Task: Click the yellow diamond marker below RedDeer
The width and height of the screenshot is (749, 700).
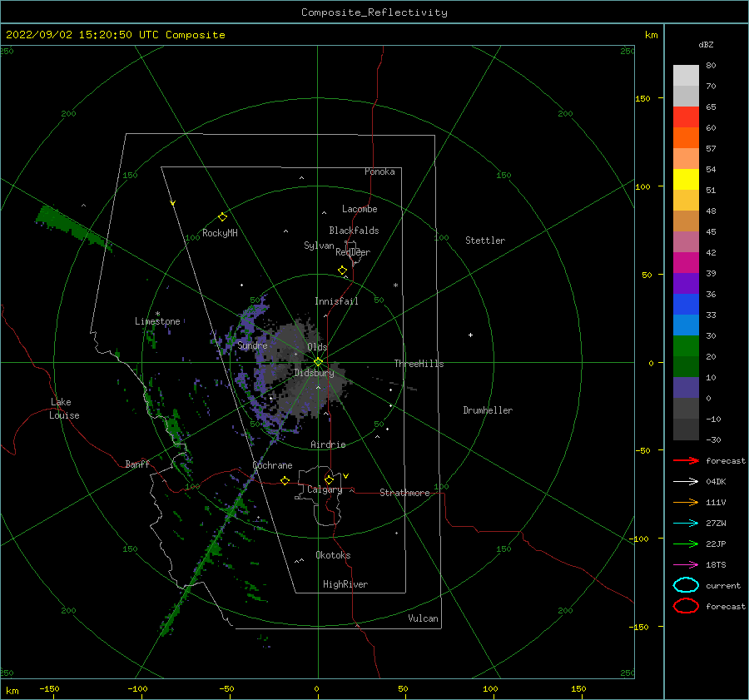Action: pyautogui.click(x=343, y=271)
